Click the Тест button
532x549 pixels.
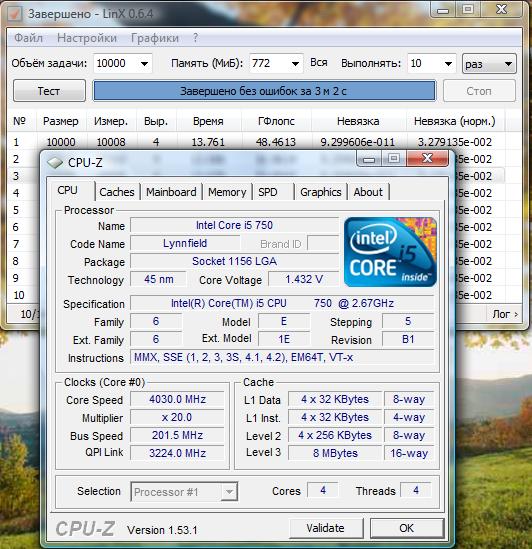[x=49, y=91]
